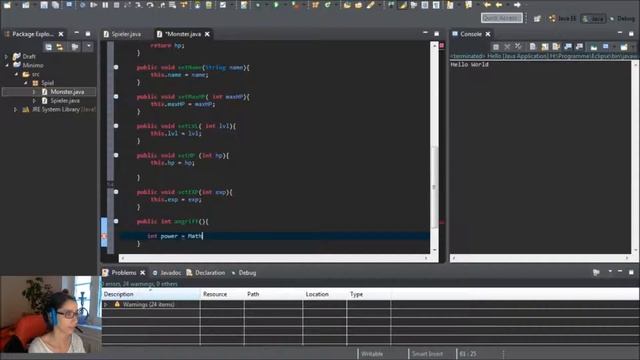Switch to the Java EE perspective
The image size is (640, 360).
click(x=562, y=18)
